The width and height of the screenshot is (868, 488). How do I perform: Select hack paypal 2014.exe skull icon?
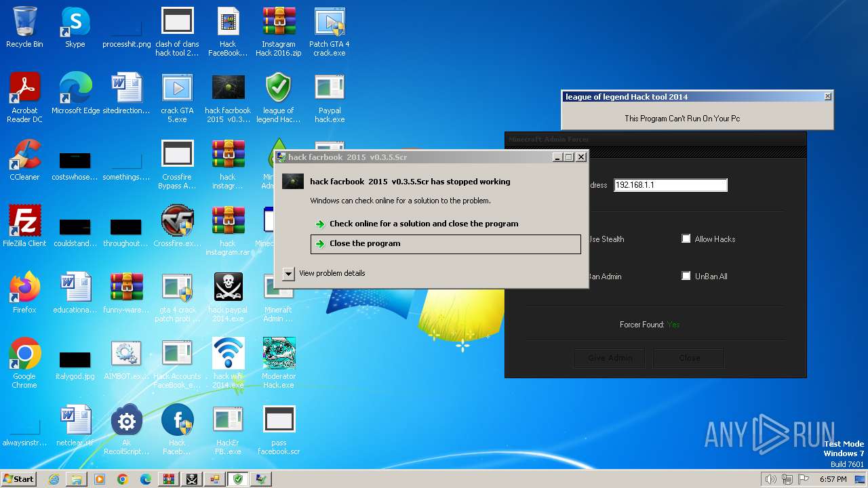(228, 298)
